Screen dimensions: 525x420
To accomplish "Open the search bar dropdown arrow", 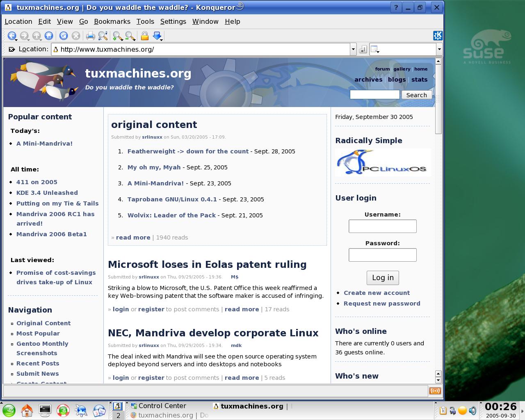I will tap(439, 49).
